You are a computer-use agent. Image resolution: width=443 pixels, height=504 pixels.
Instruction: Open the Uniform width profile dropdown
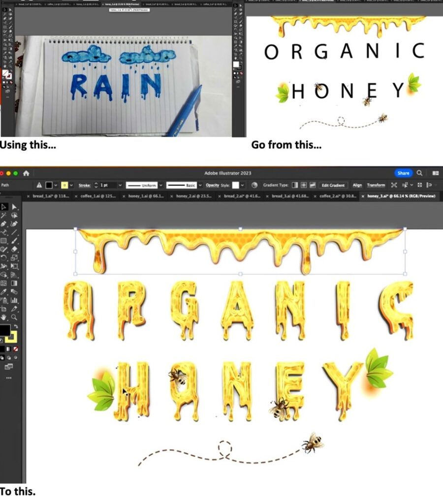point(161,185)
